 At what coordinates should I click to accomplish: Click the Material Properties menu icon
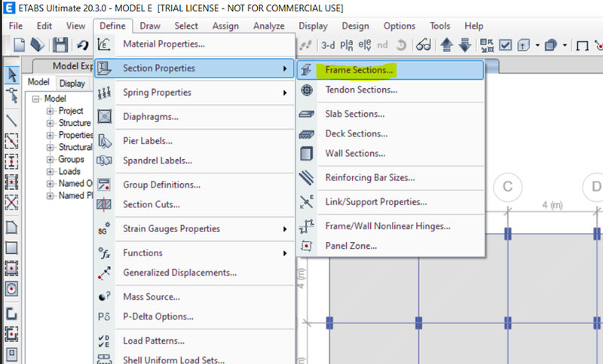coord(104,44)
